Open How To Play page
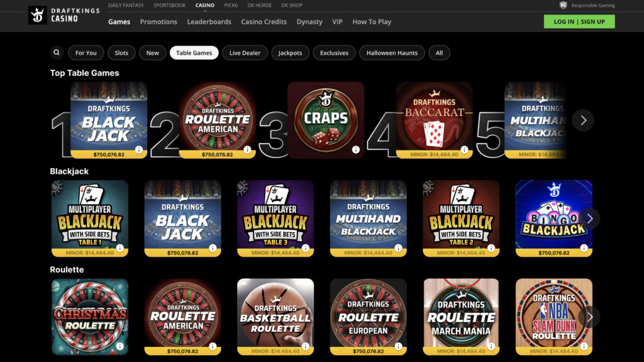Image resolution: width=644 pixels, height=362 pixels. pyautogui.click(x=372, y=22)
